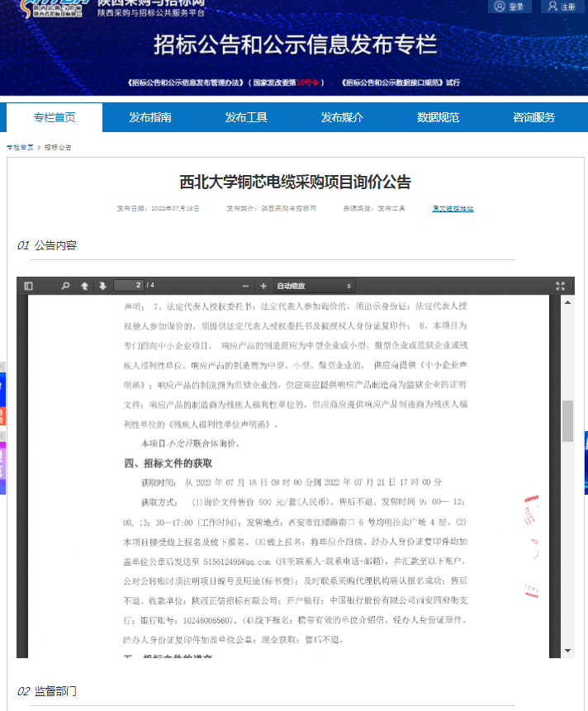Zoom in on the PDF document
This screenshot has width=588, height=711.
263,286
